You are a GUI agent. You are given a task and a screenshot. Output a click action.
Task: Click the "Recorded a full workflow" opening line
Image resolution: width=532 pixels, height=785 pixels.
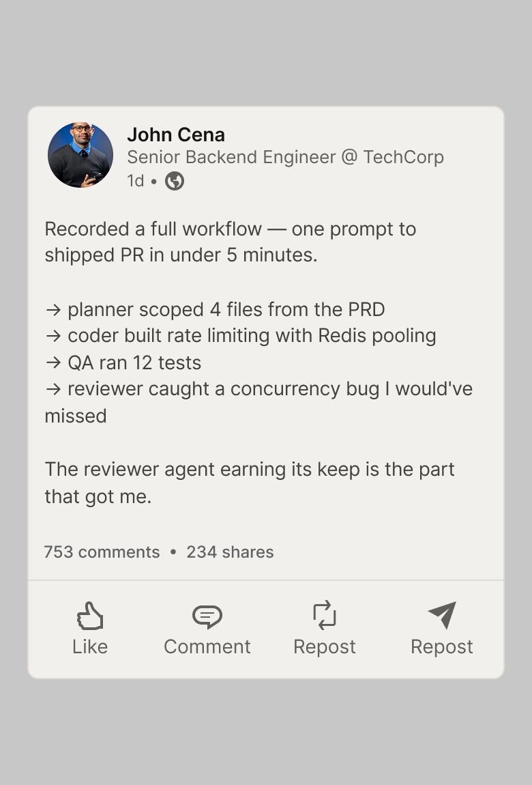coord(231,229)
